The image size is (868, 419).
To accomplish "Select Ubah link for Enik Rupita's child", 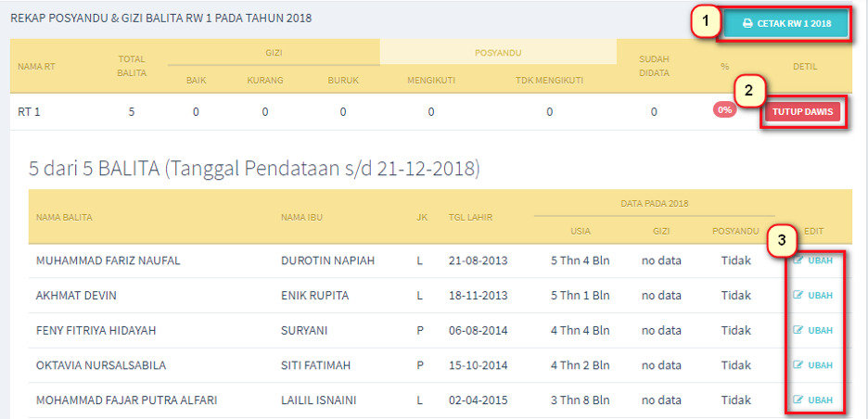I will [x=820, y=296].
